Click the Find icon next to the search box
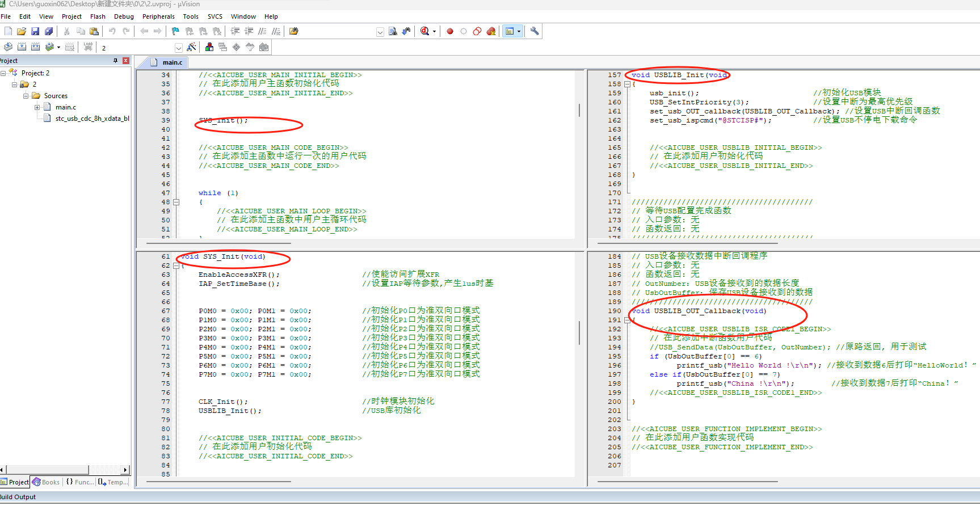980x506 pixels. point(393,31)
